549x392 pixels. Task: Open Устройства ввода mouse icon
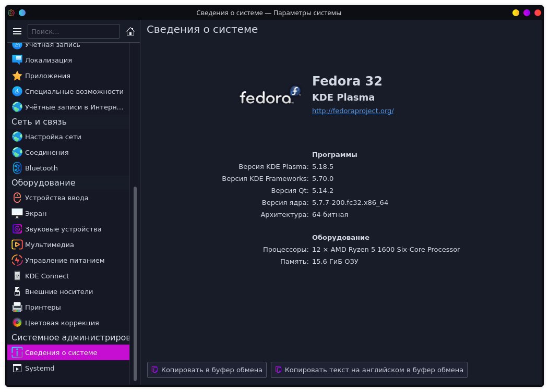[x=17, y=198]
